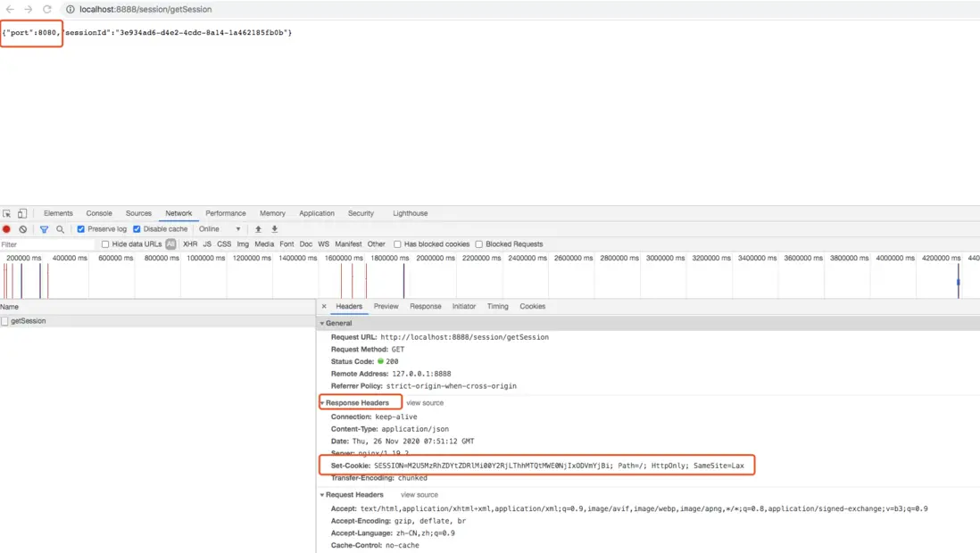980x553 pixels.
Task: Open the Console panel tab
Action: pyautogui.click(x=99, y=213)
